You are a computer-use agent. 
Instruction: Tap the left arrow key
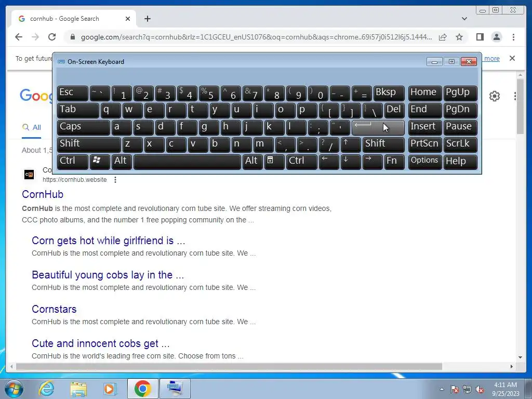(x=329, y=162)
